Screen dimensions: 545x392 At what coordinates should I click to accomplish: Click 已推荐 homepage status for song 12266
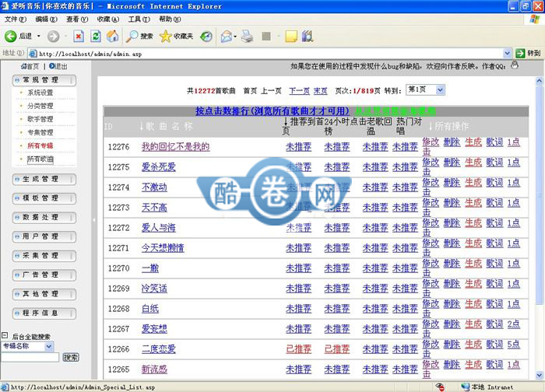(298, 349)
